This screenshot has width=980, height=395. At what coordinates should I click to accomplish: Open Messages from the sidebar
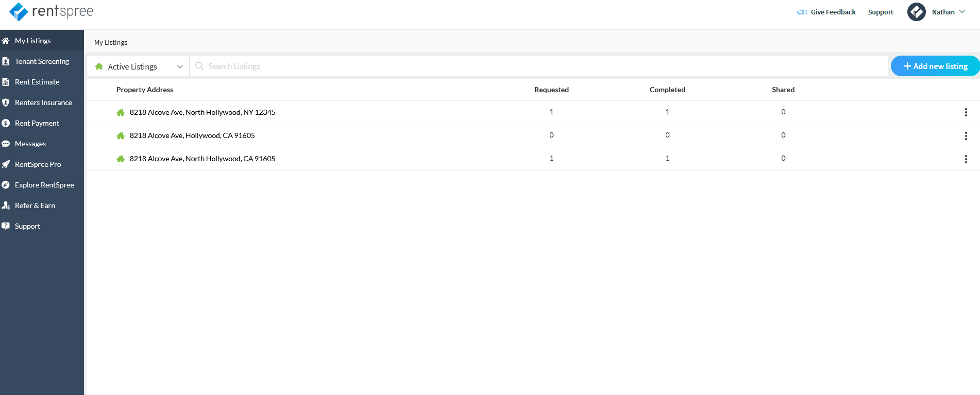pos(30,144)
